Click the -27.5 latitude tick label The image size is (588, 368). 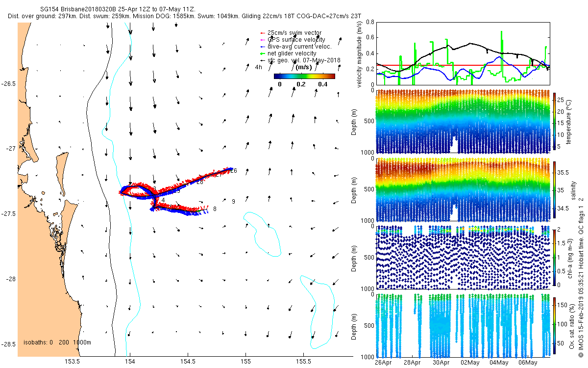click(9, 214)
